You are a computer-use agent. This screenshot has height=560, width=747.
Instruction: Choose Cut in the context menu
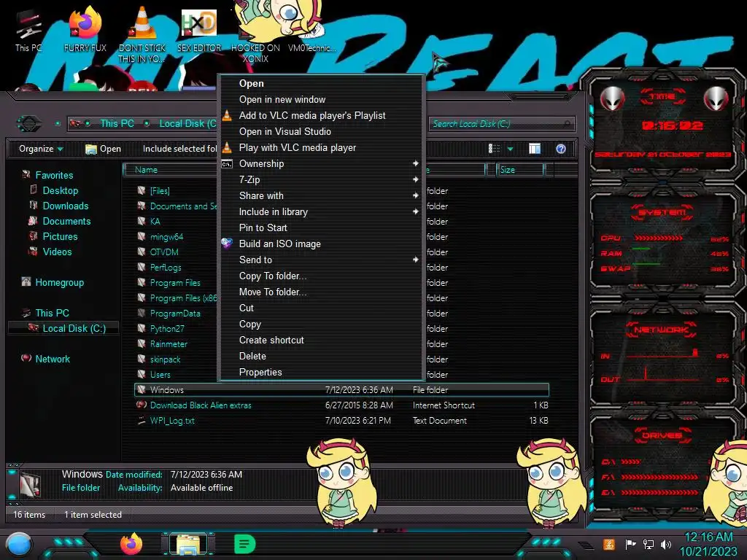321,308
